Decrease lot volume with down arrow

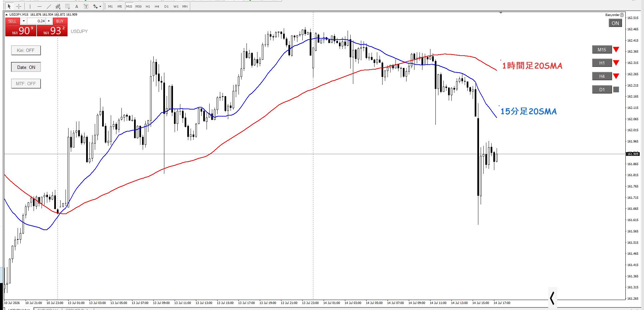[24, 21]
